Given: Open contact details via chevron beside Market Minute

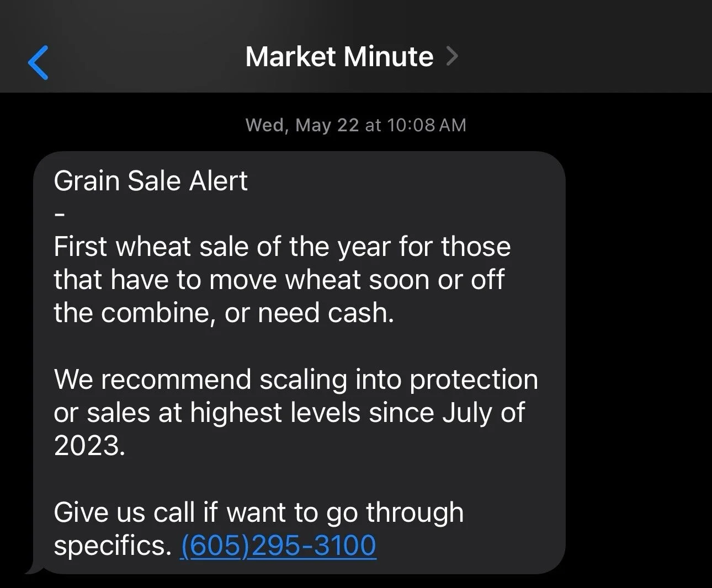Looking at the screenshot, I should tap(452, 56).
